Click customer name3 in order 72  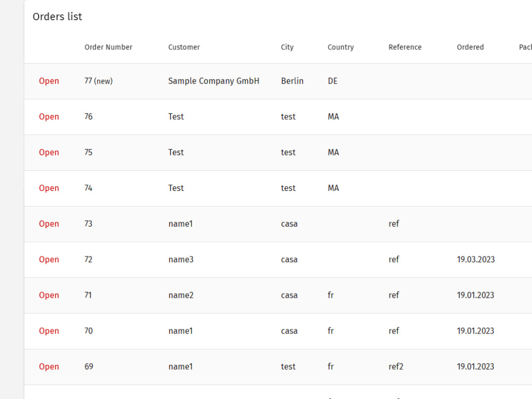pyautogui.click(x=181, y=260)
